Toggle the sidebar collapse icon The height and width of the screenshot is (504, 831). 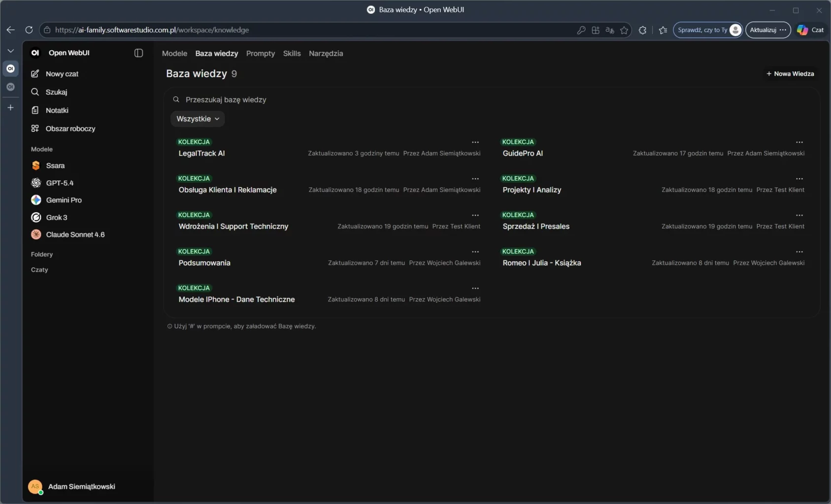138,53
